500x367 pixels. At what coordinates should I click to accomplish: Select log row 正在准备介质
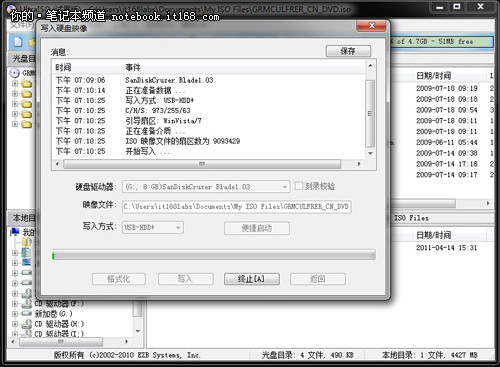pyautogui.click(x=155, y=131)
